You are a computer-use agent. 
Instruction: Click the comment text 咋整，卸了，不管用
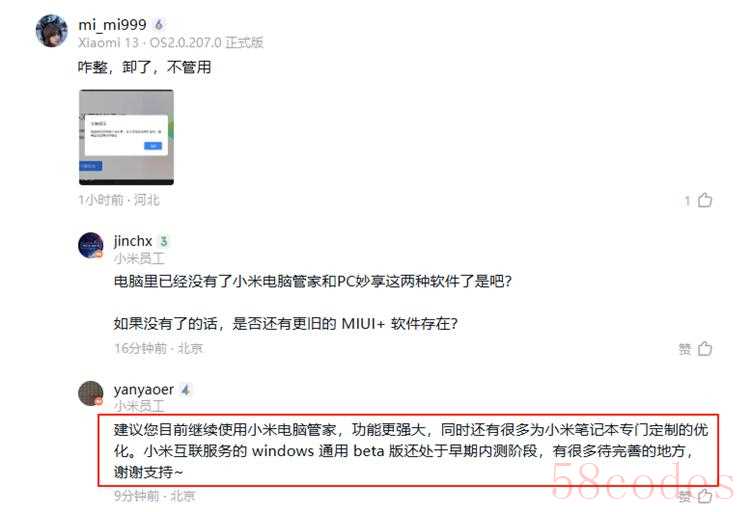click(x=144, y=67)
